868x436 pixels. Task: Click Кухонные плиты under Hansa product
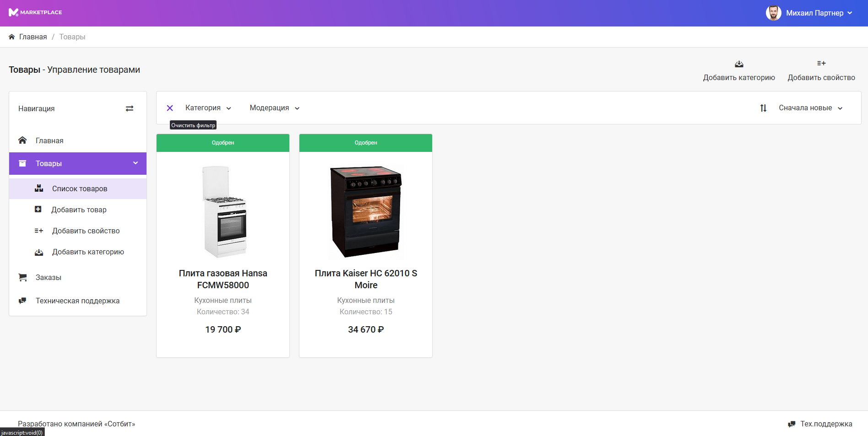[223, 300]
